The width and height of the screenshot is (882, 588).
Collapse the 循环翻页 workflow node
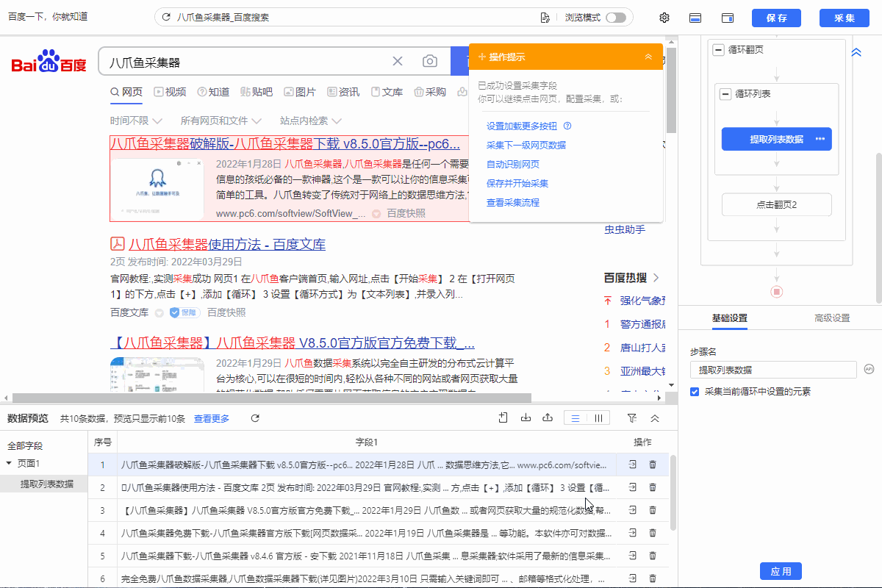719,49
